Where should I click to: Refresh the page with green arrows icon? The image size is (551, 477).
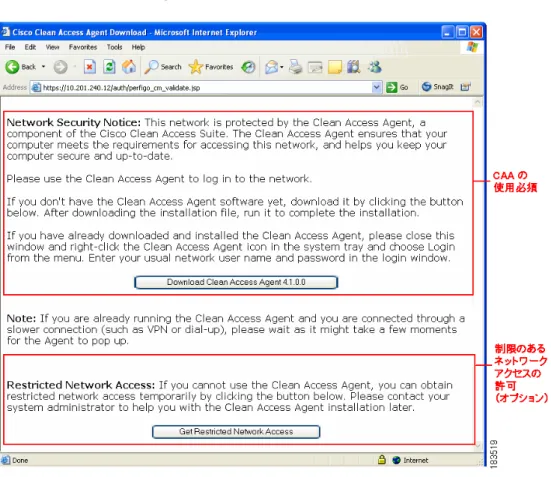[x=109, y=66]
